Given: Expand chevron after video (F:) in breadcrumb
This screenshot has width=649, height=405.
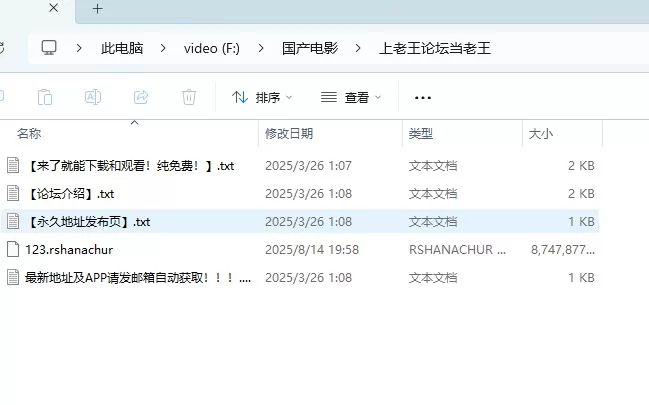Looking at the screenshot, I should click(x=261, y=48).
